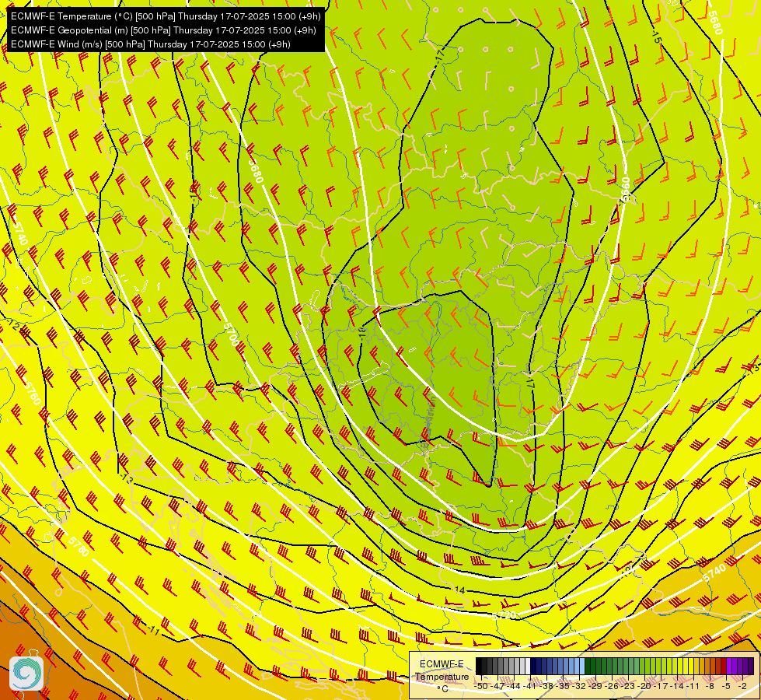Click the swirl logo icon in the corner
Viewport: 761px width, 700px height.
[26, 673]
